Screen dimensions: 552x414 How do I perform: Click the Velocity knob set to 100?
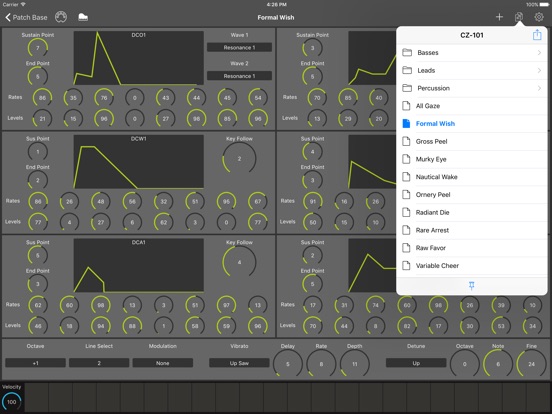click(x=11, y=402)
